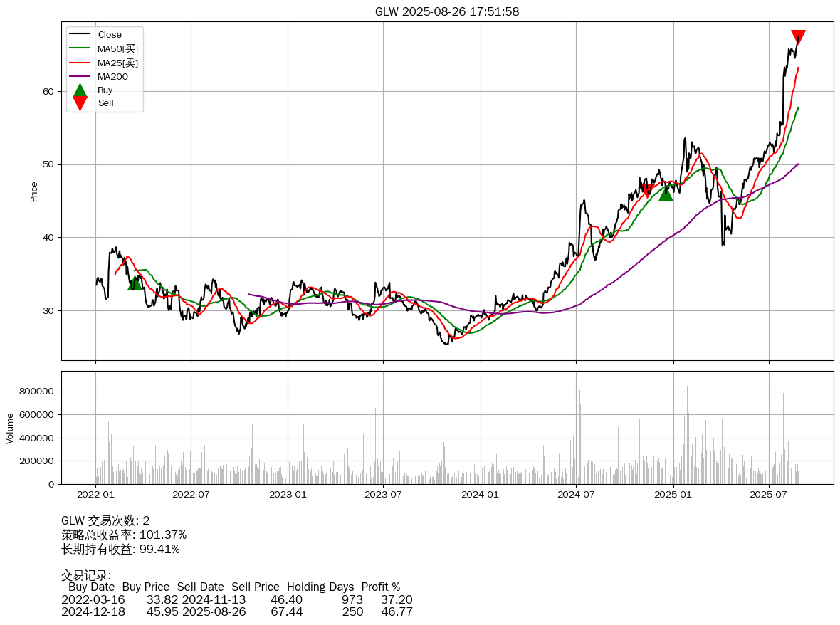Click the black Close line sample in legend
The image size is (840, 625).
coord(80,35)
